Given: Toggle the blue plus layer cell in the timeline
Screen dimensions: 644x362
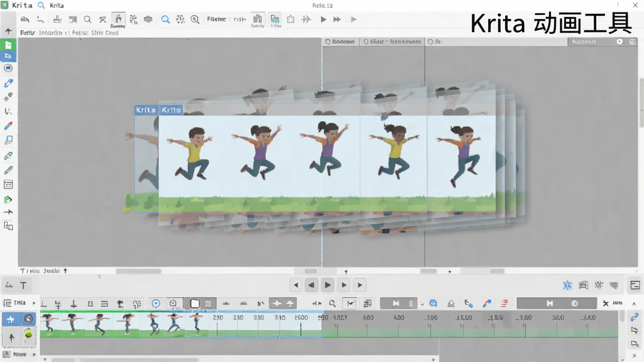Looking at the screenshot, I should 11,319.
